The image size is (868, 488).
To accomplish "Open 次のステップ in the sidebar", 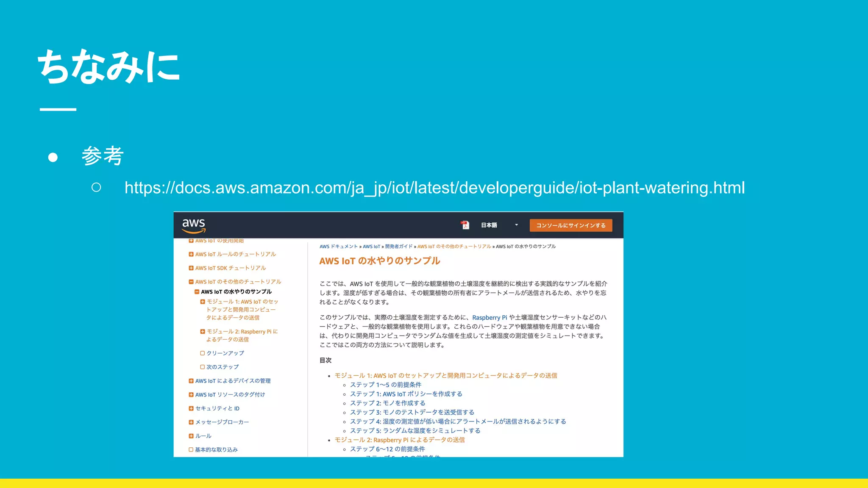I will [223, 367].
